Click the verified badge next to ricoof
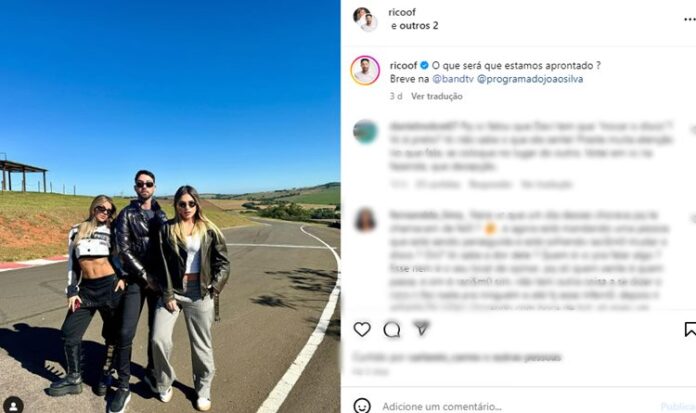 (424, 65)
